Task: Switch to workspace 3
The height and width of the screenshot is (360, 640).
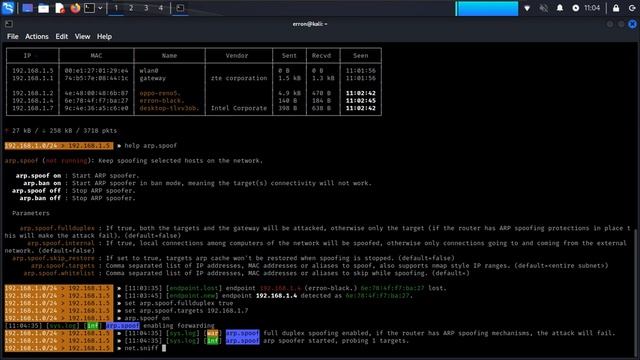Action: click(146, 8)
